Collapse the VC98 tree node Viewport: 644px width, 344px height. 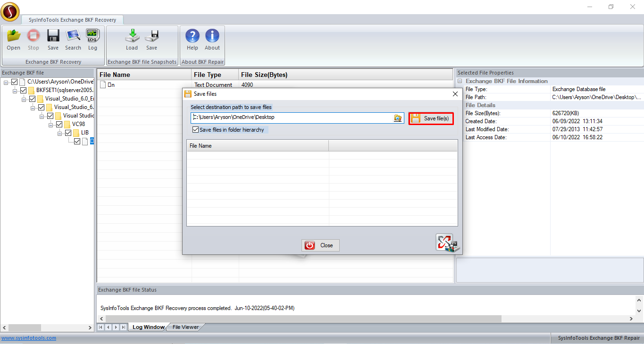click(51, 125)
